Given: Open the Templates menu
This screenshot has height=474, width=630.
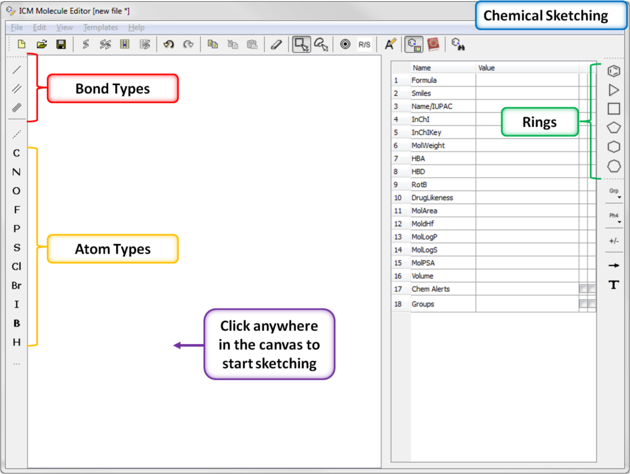Looking at the screenshot, I should point(100,27).
